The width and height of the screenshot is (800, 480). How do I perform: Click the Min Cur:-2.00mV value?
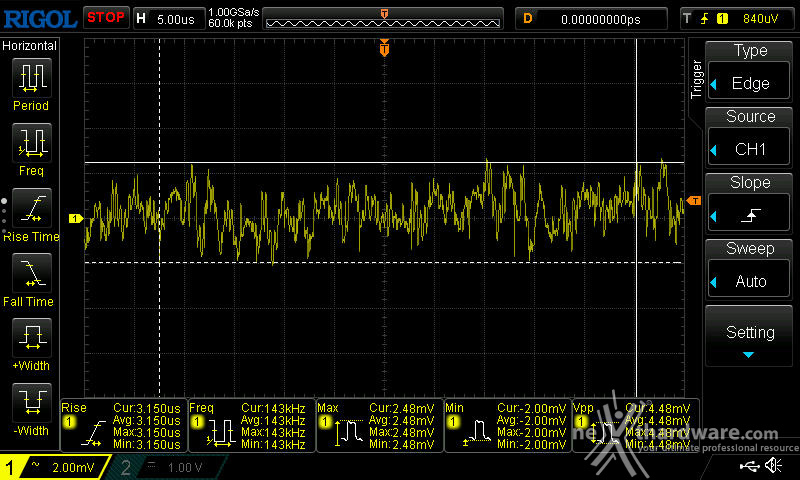(x=532, y=409)
